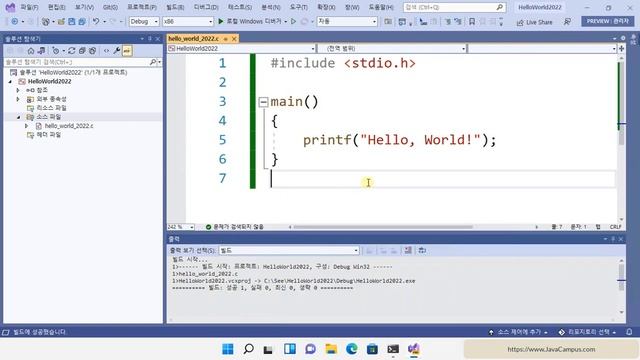This screenshot has height=360, width=640.
Task: Switch views icon in Solution Explorer toolbar
Action: [41, 51]
